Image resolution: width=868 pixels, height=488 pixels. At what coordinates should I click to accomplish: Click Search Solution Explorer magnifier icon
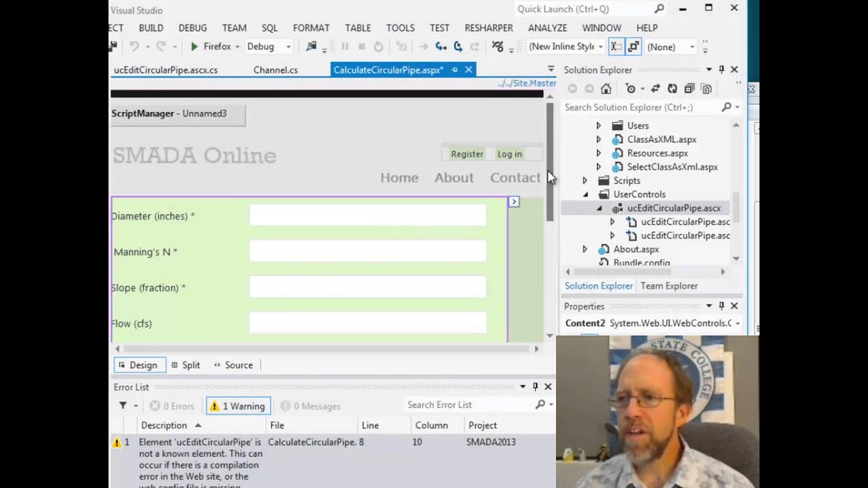(726, 107)
